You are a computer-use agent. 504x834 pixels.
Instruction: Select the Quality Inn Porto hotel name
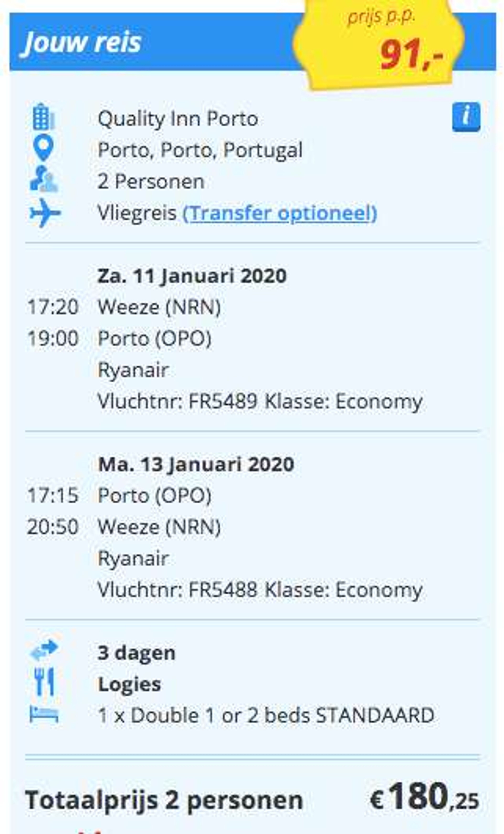[178, 119]
